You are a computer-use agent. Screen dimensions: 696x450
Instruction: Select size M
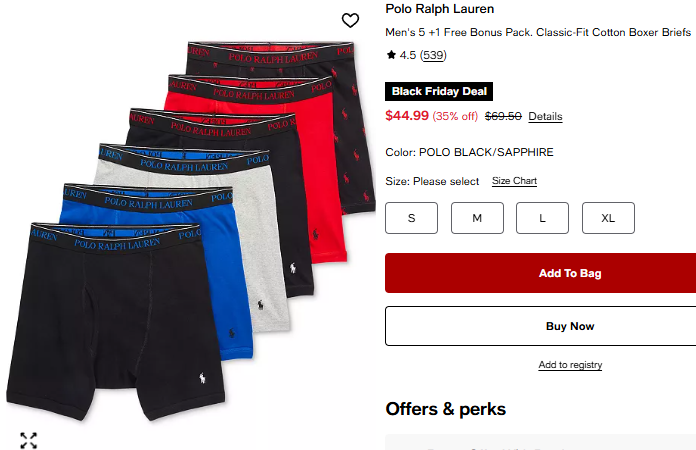click(x=477, y=218)
